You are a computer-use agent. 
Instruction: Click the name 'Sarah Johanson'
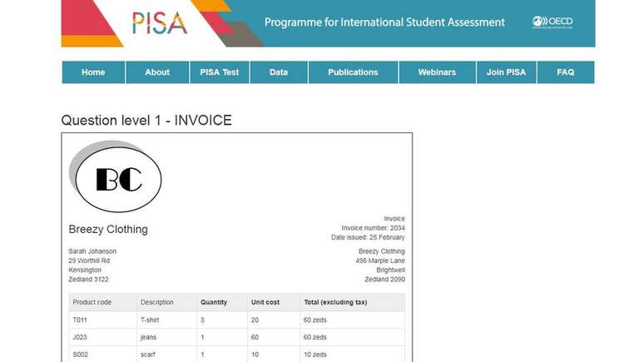pyautogui.click(x=92, y=251)
